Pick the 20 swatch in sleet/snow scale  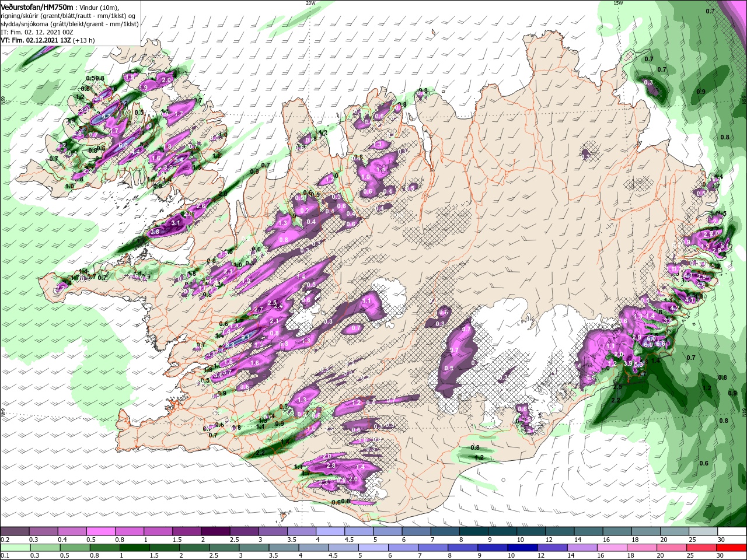tap(675, 531)
